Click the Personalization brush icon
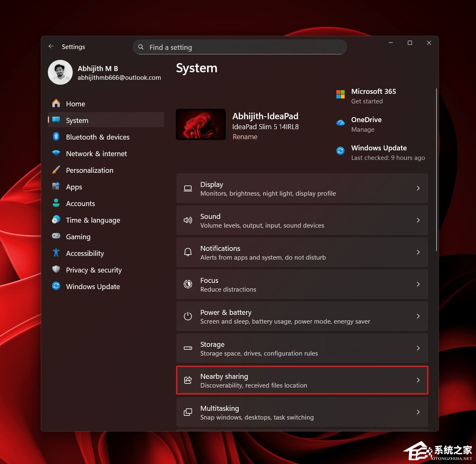Viewport: 476px width, 464px height. 56,170
